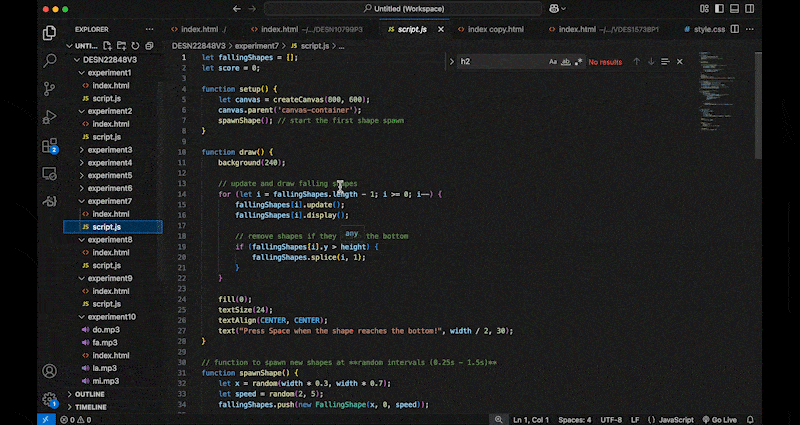Open the Run and Debug view
This screenshot has width=800, height=425.
(49, 117)
